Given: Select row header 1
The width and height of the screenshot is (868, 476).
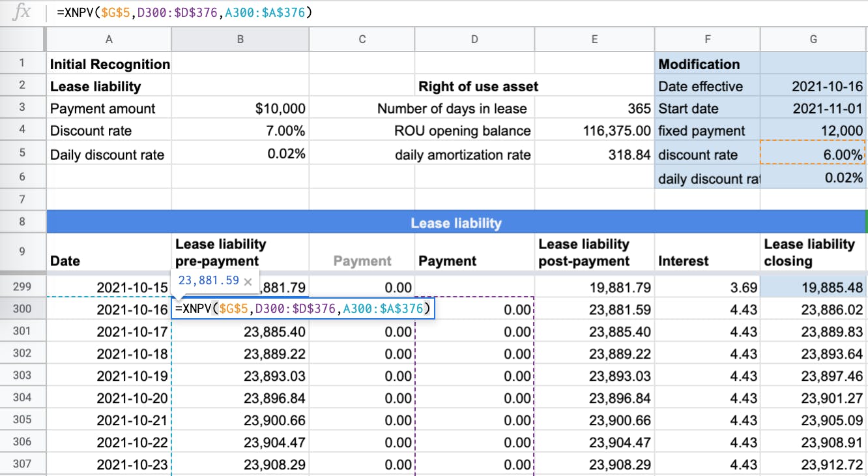Looking at the screenshot, I should [x=23, y=64].
